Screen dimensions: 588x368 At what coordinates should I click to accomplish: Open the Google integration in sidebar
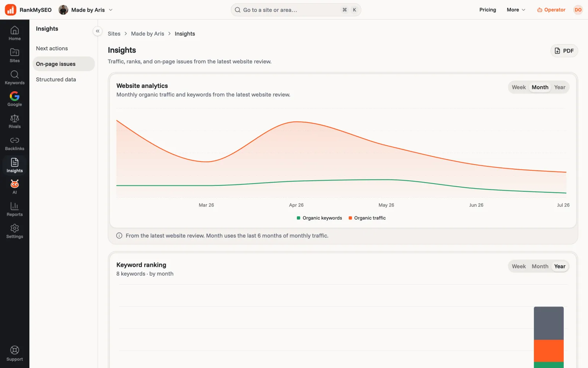point(15,99)
